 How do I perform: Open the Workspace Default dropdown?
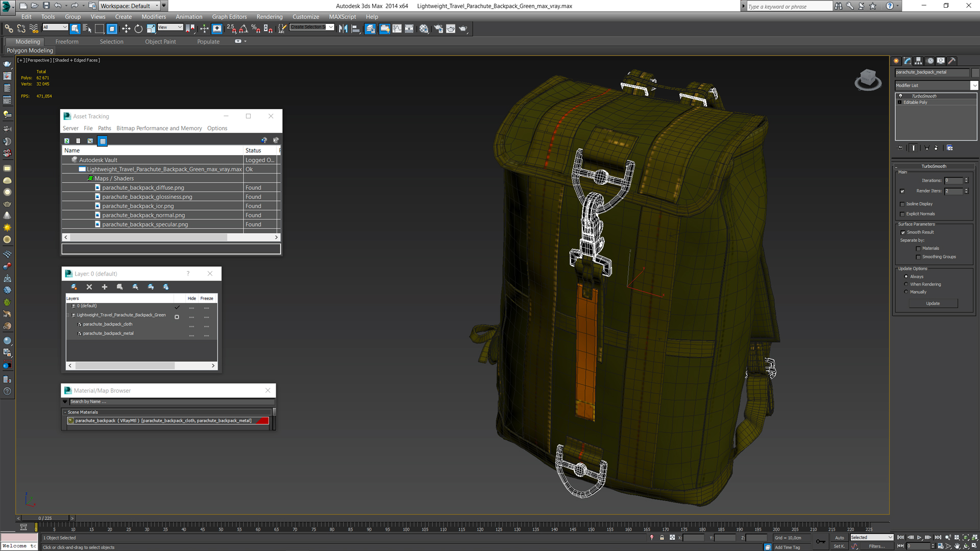pyautogui.click(x=157, y=6)
